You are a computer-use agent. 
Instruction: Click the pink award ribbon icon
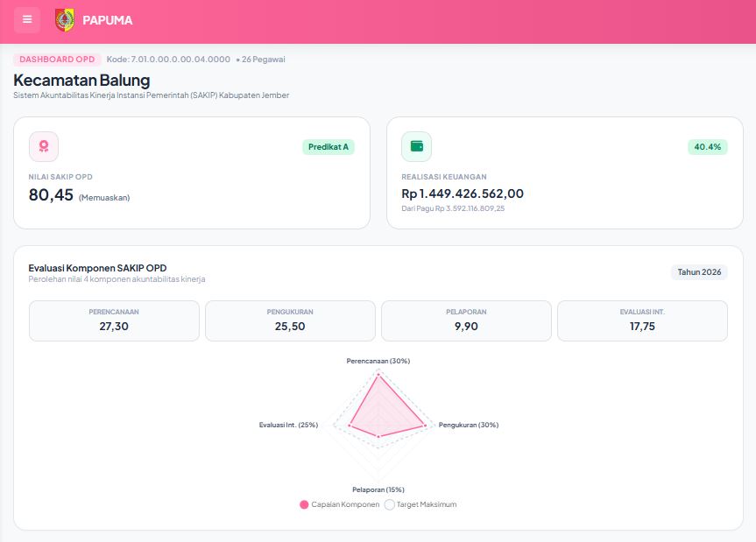[44, 146]
